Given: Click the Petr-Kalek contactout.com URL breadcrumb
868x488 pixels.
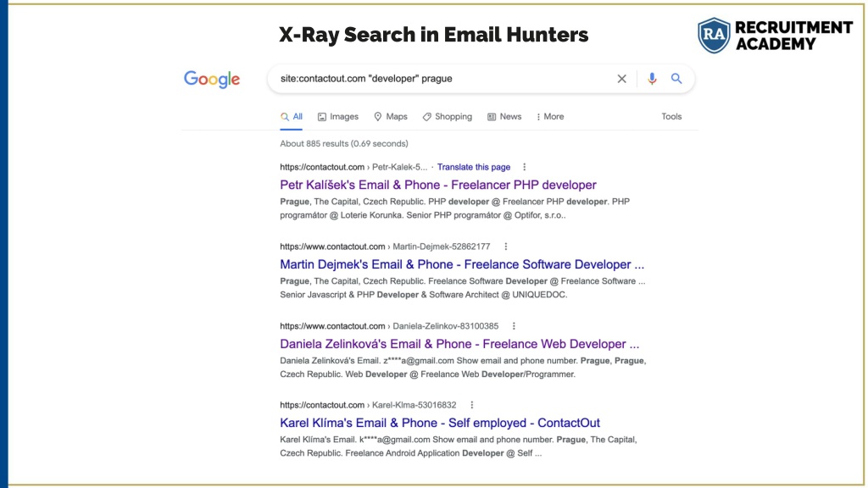Looking at the screenshot, I should [x=353, y=167].
